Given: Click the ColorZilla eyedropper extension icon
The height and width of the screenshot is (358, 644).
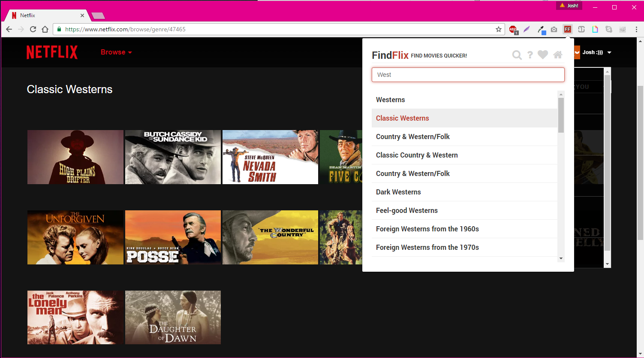Looking at the screenshot, I should [541, 29].
